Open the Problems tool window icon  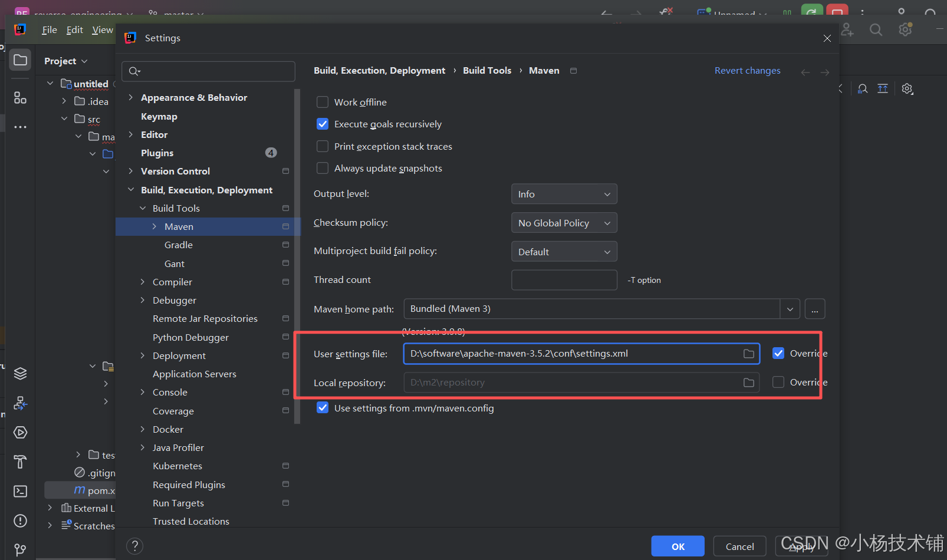coord(20,521)
